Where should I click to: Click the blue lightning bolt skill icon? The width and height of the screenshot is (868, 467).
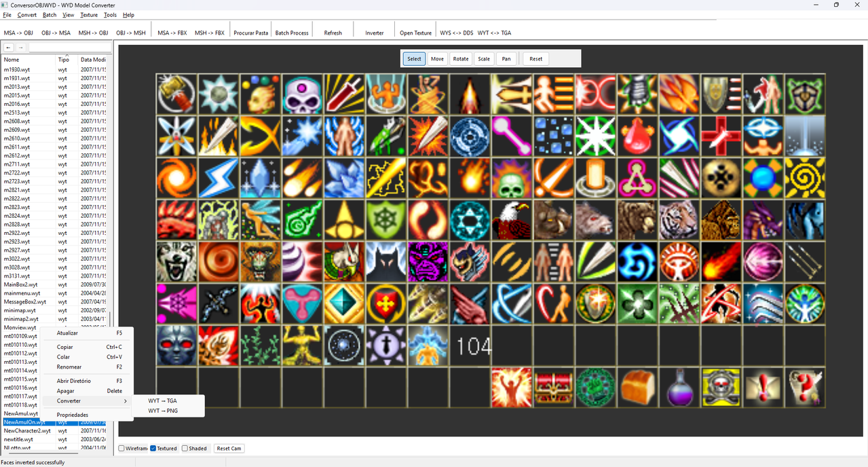pyautogui.click(x=219, y=178)
